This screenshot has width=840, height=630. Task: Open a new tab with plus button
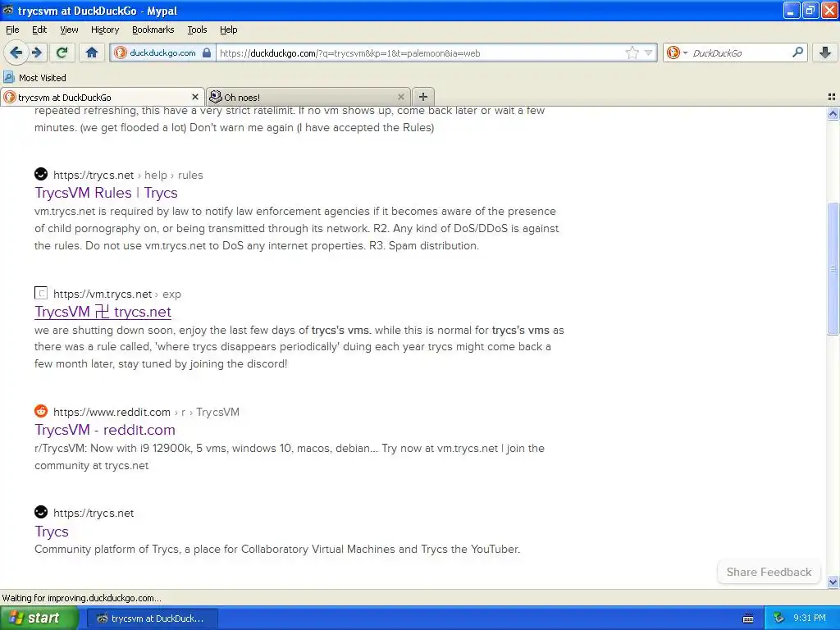423,97
